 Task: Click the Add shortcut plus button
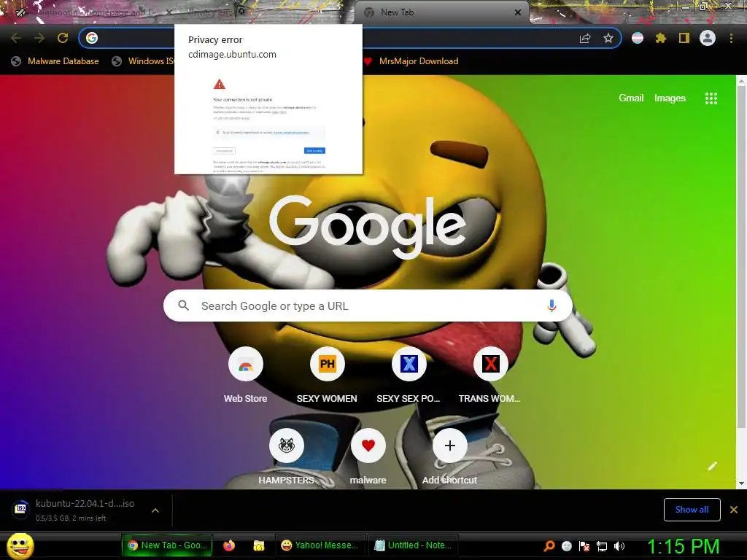tap(449, 446)
